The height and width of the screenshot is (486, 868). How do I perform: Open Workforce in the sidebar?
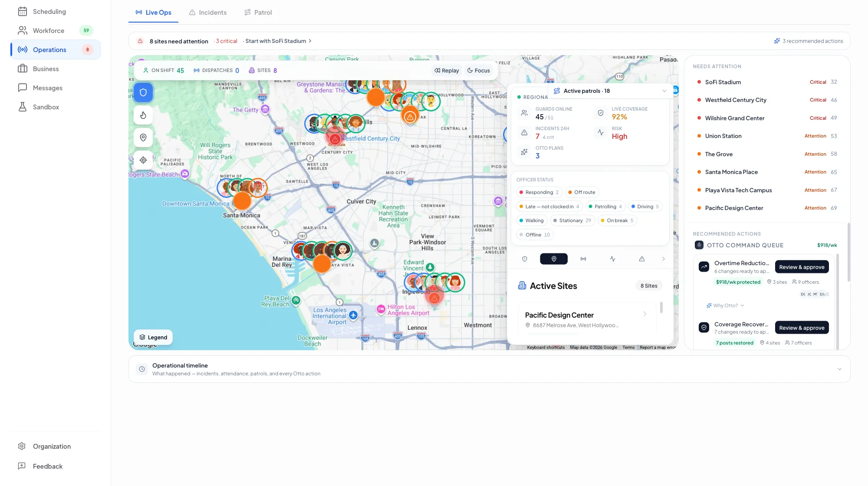coord(56,31)
